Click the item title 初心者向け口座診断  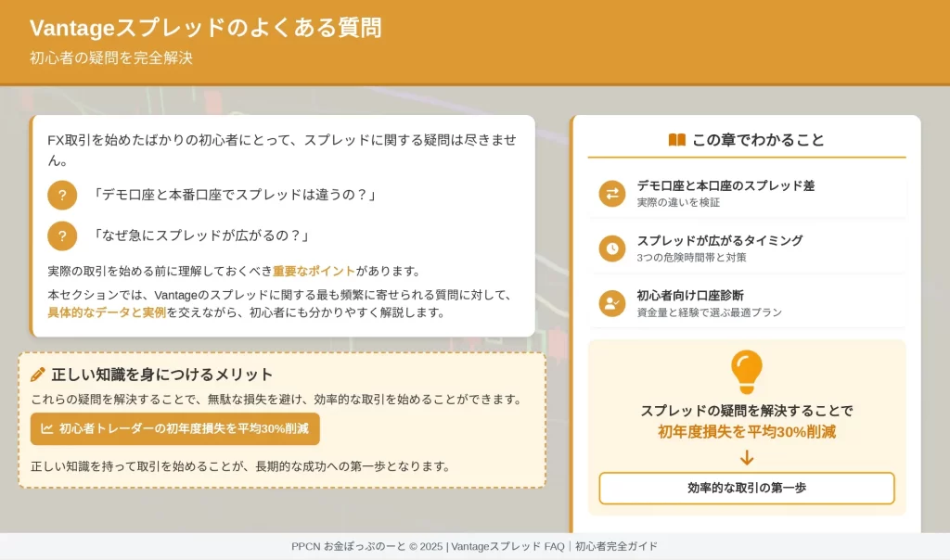[690, 296]
